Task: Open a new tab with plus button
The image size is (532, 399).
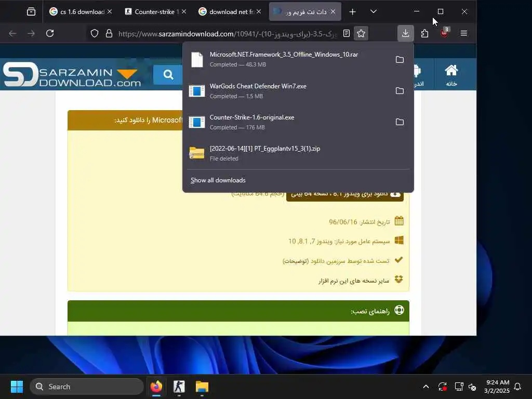Action: (353, 12)
